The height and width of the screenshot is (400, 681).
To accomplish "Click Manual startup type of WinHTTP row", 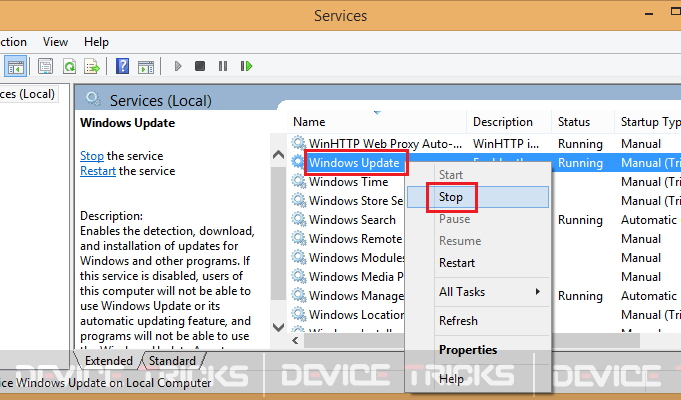I will [x=641, y=143].
